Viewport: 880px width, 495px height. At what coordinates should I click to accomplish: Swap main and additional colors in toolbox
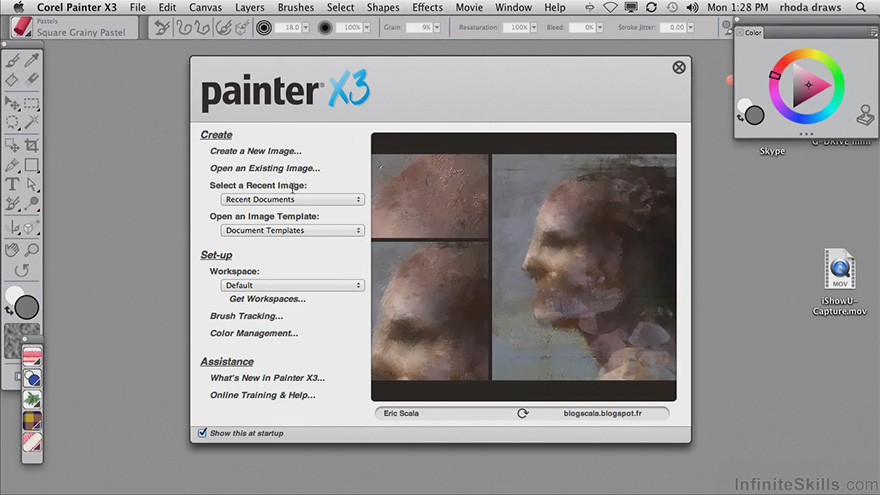(x=8, y=310)
